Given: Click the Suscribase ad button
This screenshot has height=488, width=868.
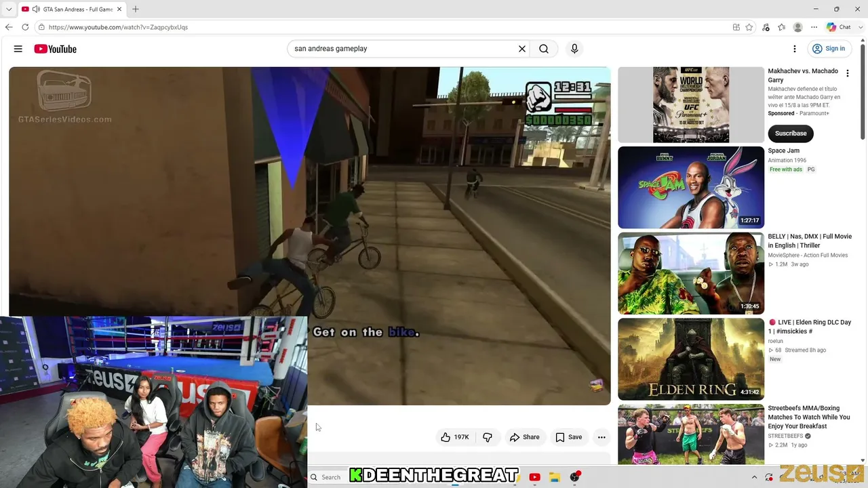Looking at the screenshot, I should (791, 134).
